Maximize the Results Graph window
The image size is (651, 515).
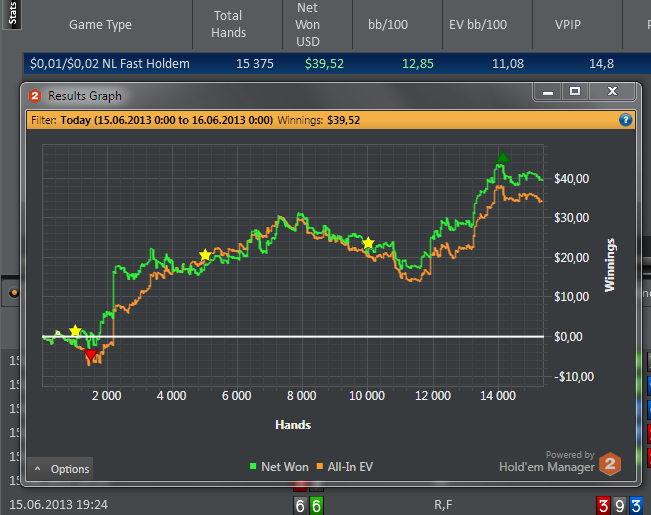(575, 92)
